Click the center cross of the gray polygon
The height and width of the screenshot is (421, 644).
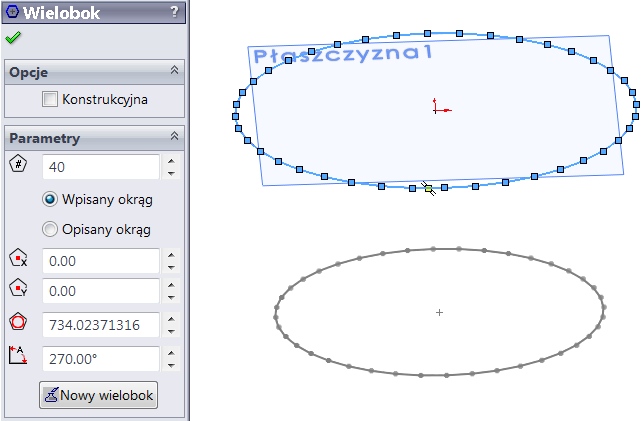pos(439,313)
